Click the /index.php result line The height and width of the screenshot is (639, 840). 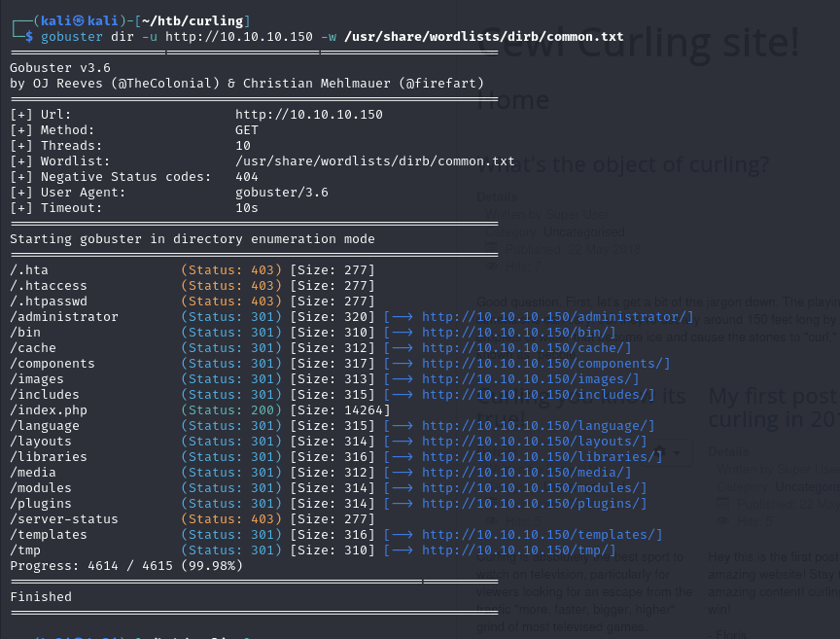pos(49,410)
